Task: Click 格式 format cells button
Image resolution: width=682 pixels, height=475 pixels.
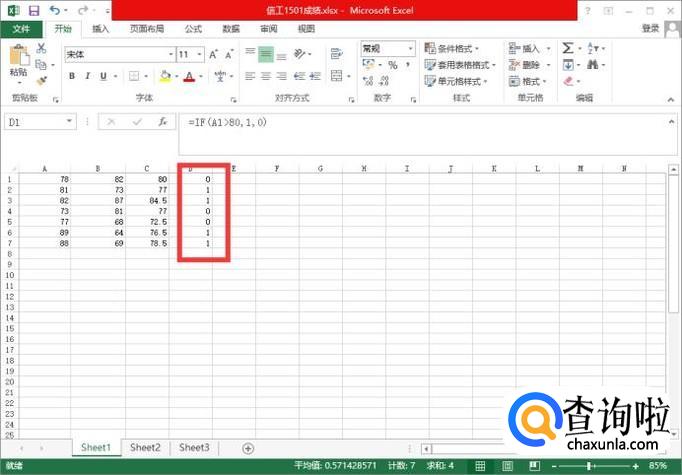Action: 527,81
